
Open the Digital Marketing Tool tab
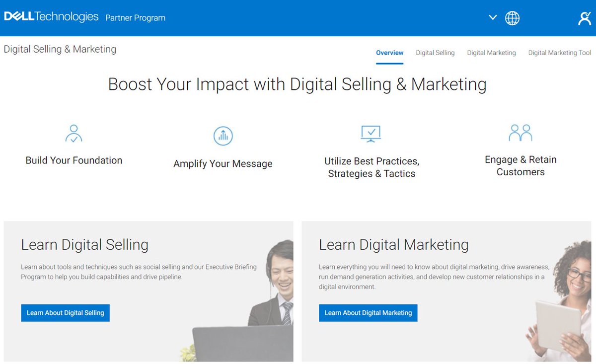coord(560,53)
